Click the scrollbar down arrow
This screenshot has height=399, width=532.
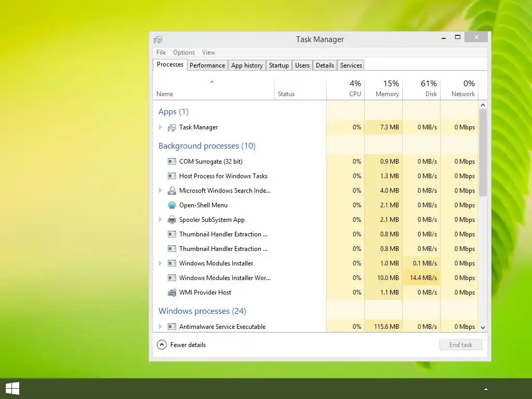(483, 328)
